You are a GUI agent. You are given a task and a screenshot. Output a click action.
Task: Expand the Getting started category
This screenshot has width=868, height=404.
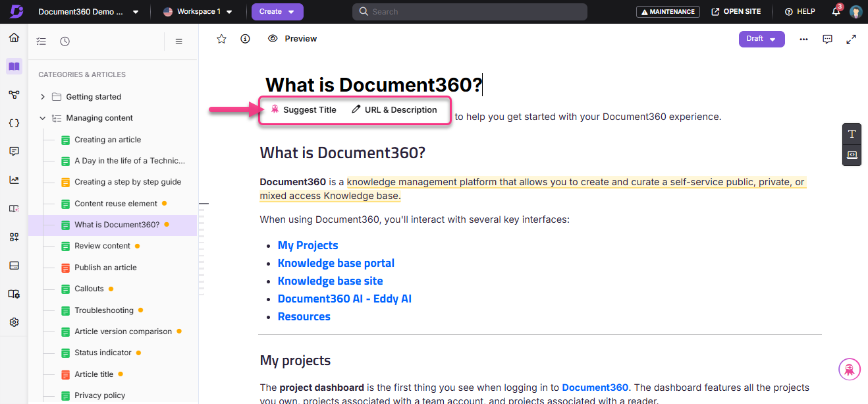[42, 96]
